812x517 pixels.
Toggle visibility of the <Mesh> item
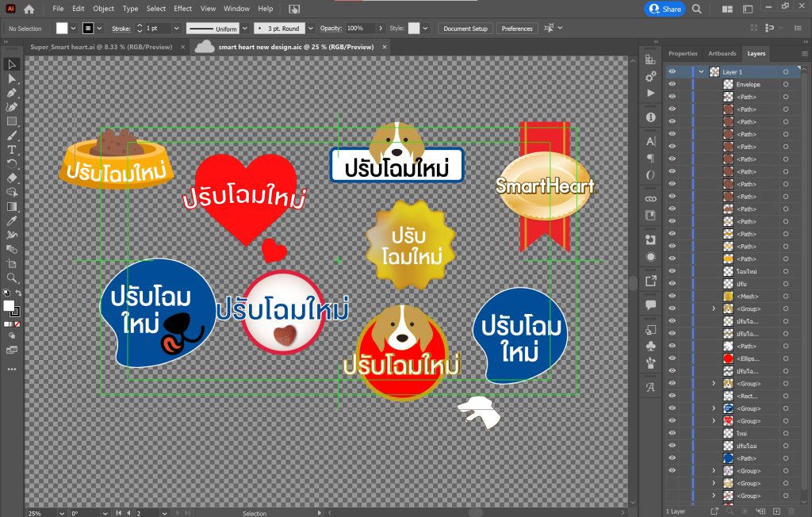point(672,296)
